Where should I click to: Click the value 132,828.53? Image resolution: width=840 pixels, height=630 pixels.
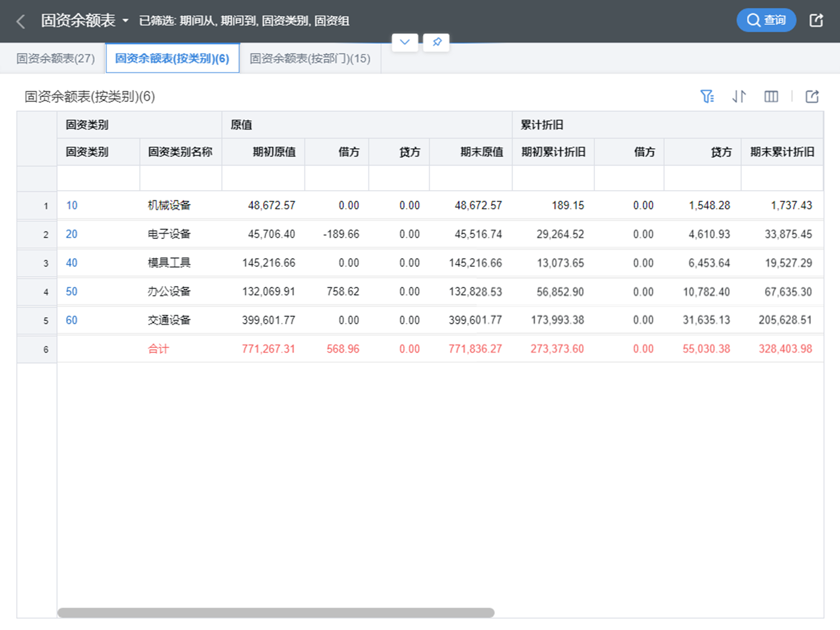point(475,291)
